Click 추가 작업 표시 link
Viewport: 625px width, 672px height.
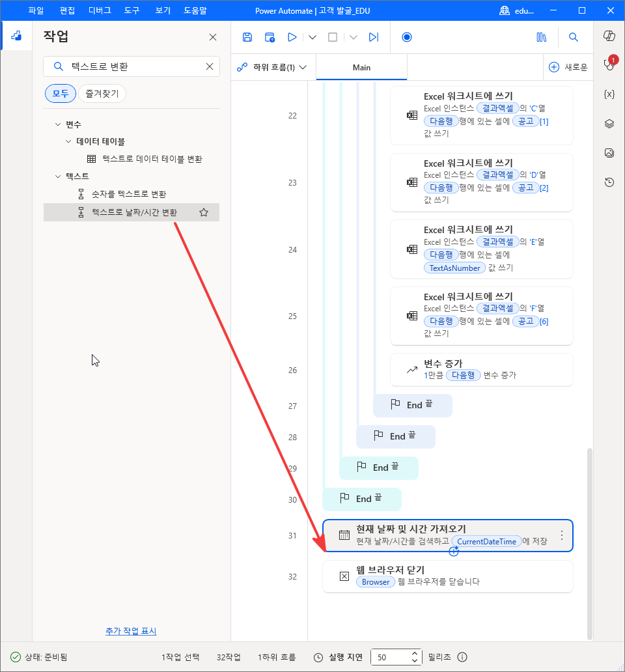pos(131,631)
